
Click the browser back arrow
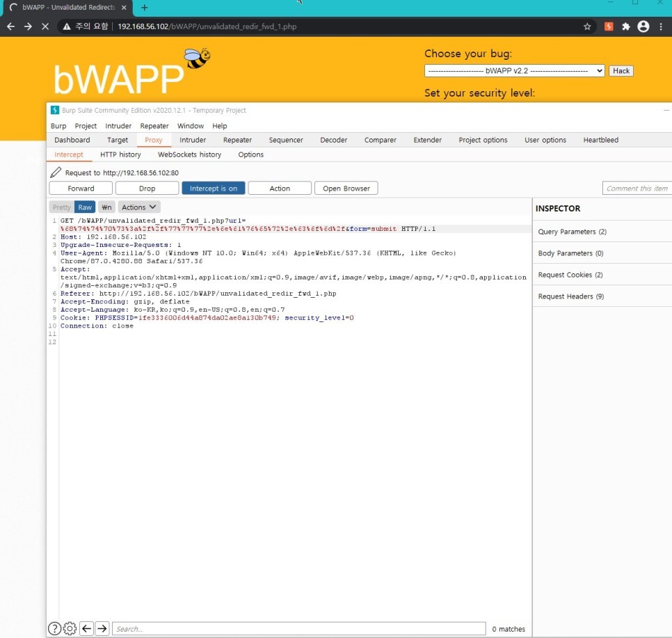(x=10, y=26)
